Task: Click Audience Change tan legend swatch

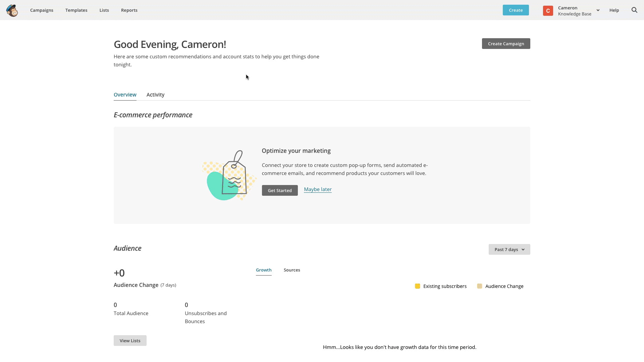Action: click(x=479, y=286)
